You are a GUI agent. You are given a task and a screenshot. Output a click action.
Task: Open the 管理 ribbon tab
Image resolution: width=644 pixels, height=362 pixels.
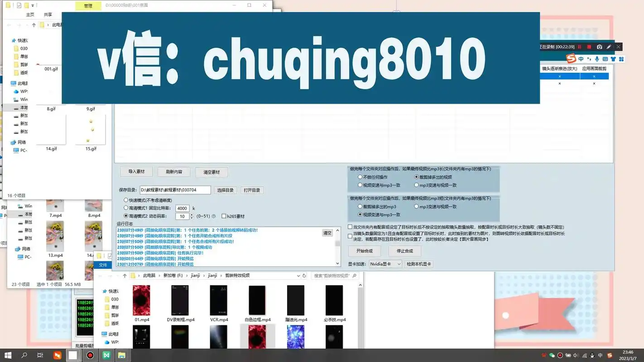click(89, 5)
